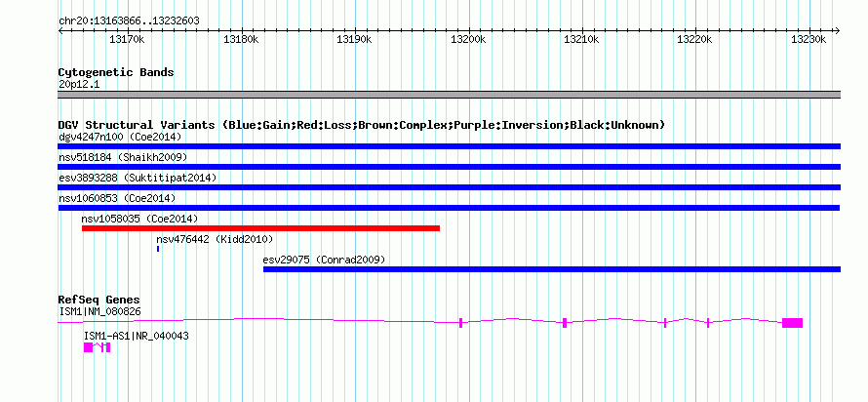This screenshot has width=868, height=402.
Task: Open the esv29075 (Conrad2009) variant bar
Action: (552, 269)
